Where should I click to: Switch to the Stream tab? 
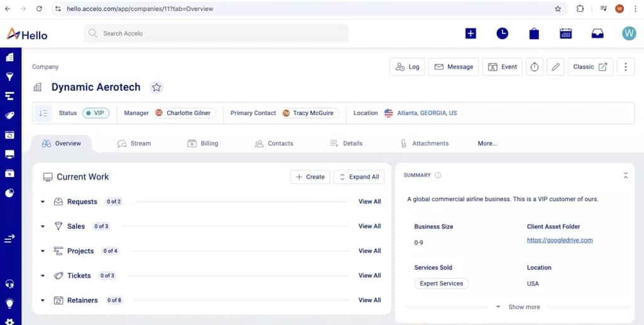pos(135,144)
